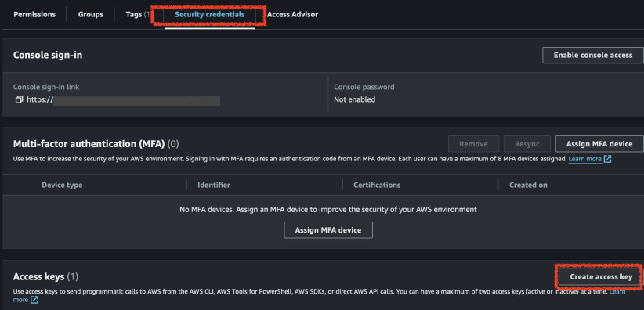Copy the console sign-in link icon

coord(19,99)
